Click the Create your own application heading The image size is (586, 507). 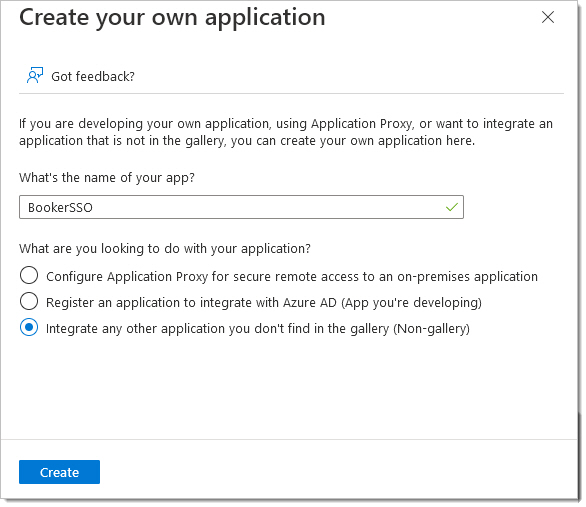pos(172,18)
